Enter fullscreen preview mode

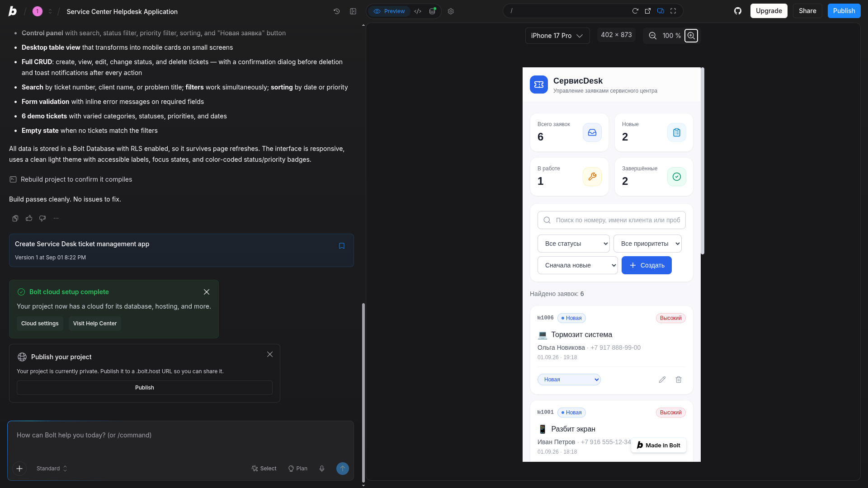tap(673, 11)
